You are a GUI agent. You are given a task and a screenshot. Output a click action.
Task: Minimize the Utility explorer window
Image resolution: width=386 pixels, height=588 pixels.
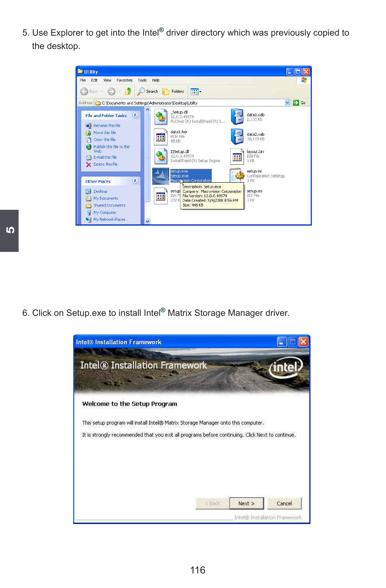pyautogui.click(x=290, y=72)
